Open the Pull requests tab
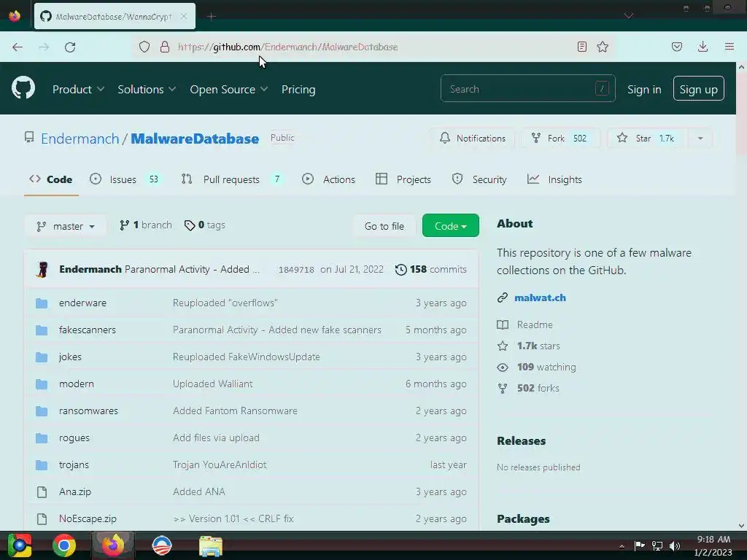 [x=231, y=179]
